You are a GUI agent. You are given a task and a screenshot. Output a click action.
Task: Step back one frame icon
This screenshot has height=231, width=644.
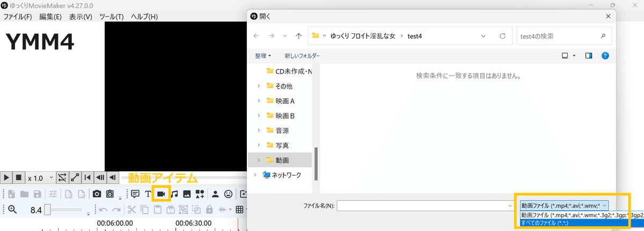[112, 177]
